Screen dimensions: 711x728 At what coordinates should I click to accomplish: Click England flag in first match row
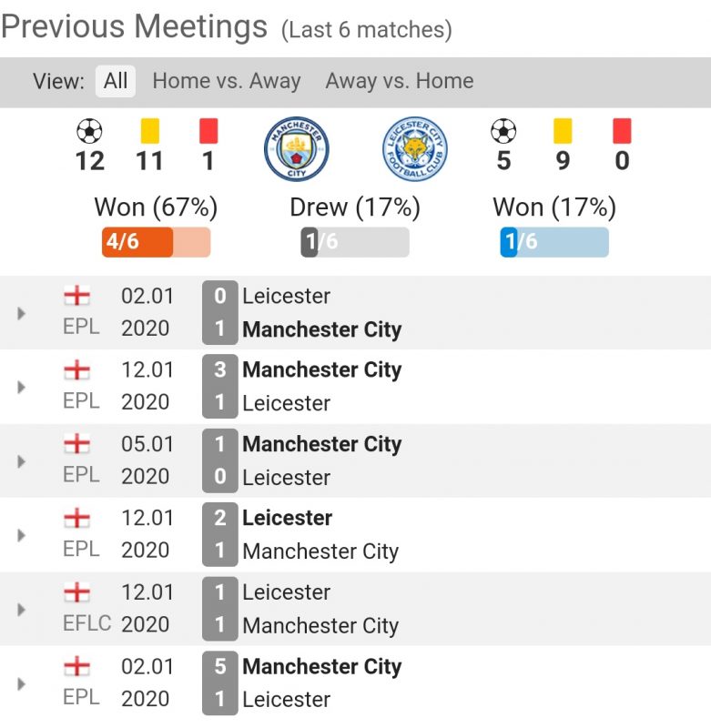pos(77,296)
